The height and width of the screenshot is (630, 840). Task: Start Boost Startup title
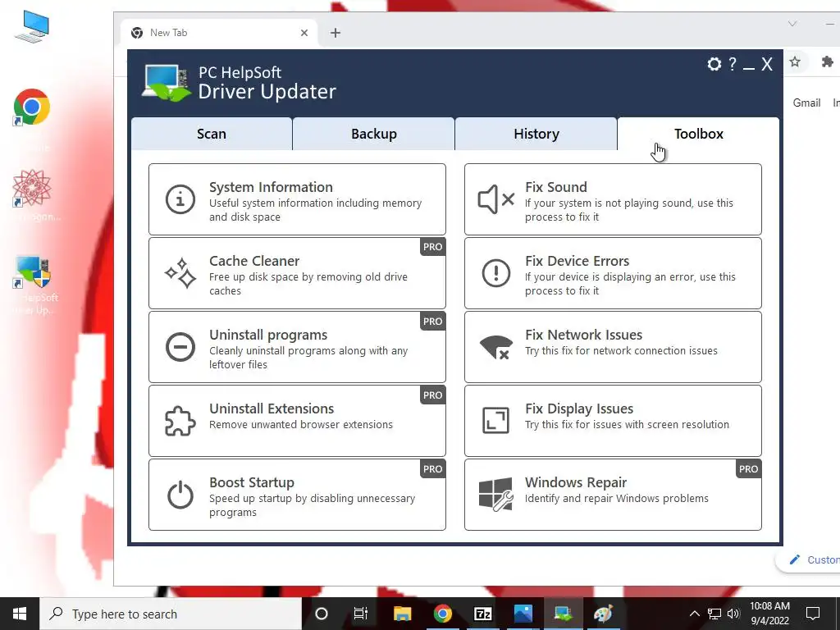pos(251,482)
